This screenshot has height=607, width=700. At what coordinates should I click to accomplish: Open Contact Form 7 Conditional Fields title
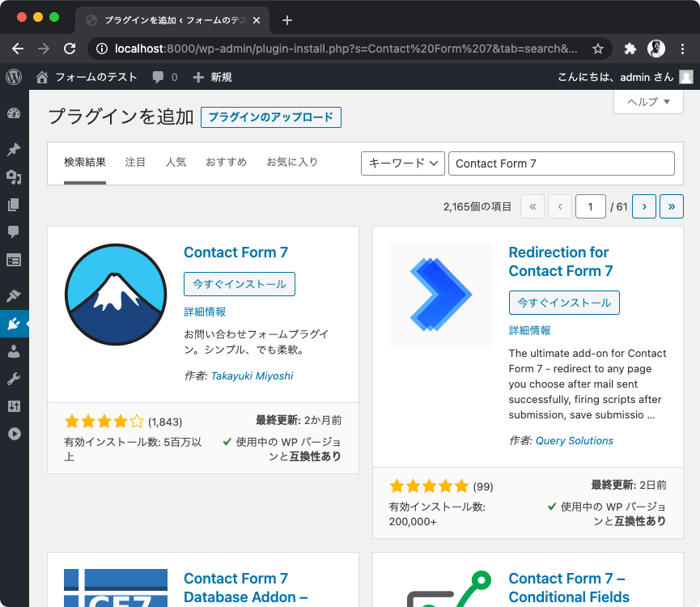tap(569, 588)
